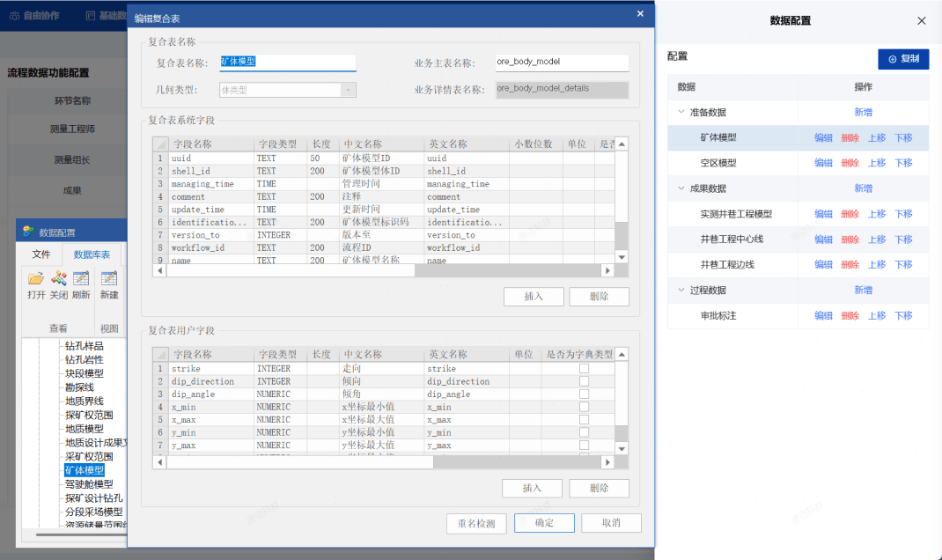Viewport: 942px width, 560px height.
Task: Select 钻孔样品 in the tree
Action: tap(85, 345)
